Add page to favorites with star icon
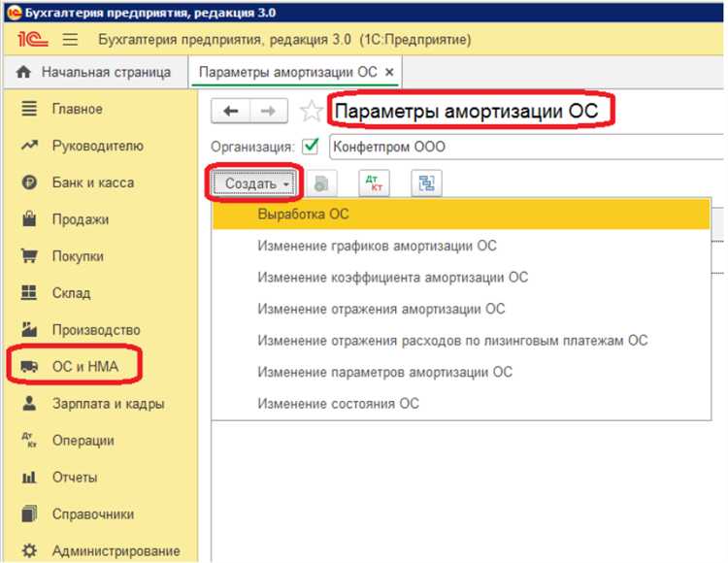Screen dimensions: 728x563 tap(311, 111)
